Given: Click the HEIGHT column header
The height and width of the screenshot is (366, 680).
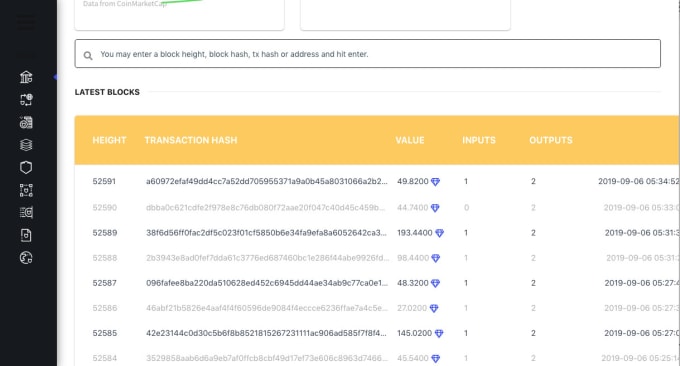Looking at the screenshot, I should coord(109,140).
